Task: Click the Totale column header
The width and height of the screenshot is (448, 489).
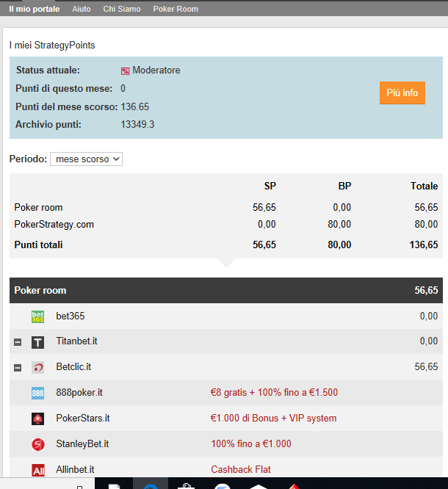Action: click(x=424, y=186)
